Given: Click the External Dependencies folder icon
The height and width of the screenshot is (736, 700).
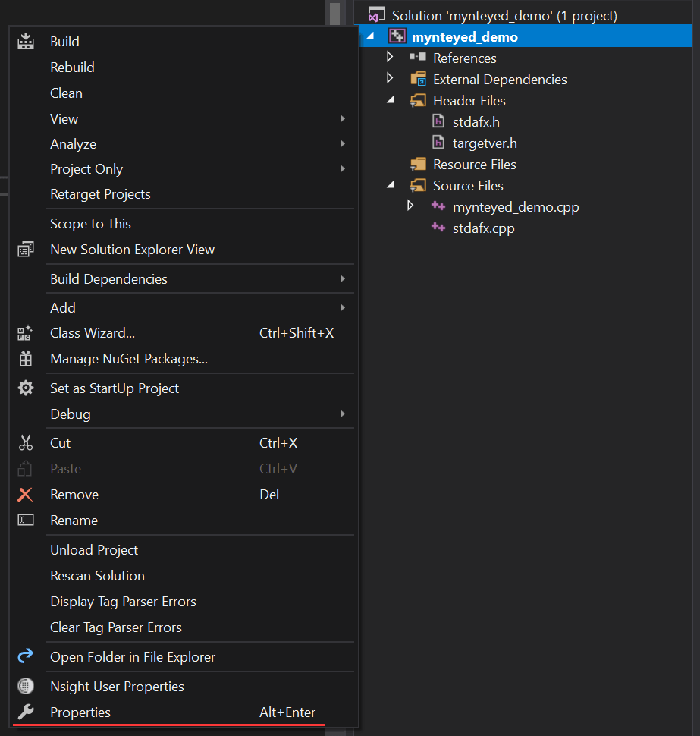Looking at the screenshot, I should [419, 79].
